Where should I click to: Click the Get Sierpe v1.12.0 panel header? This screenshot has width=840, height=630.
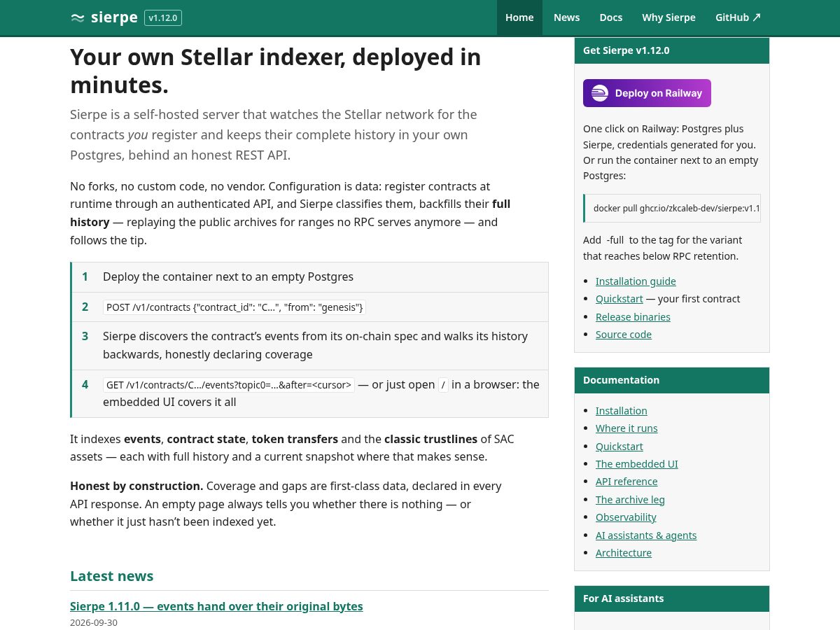(672, 50)
